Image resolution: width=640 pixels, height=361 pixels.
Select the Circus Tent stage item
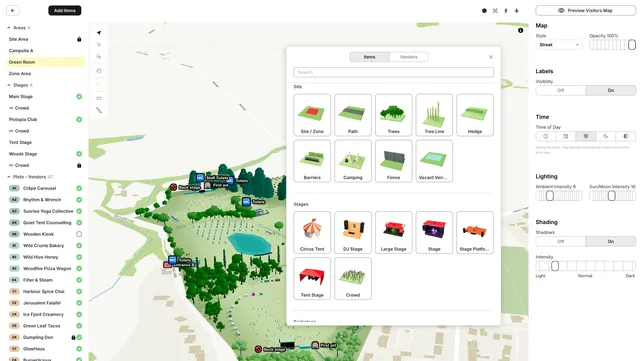tap(312, 232)
